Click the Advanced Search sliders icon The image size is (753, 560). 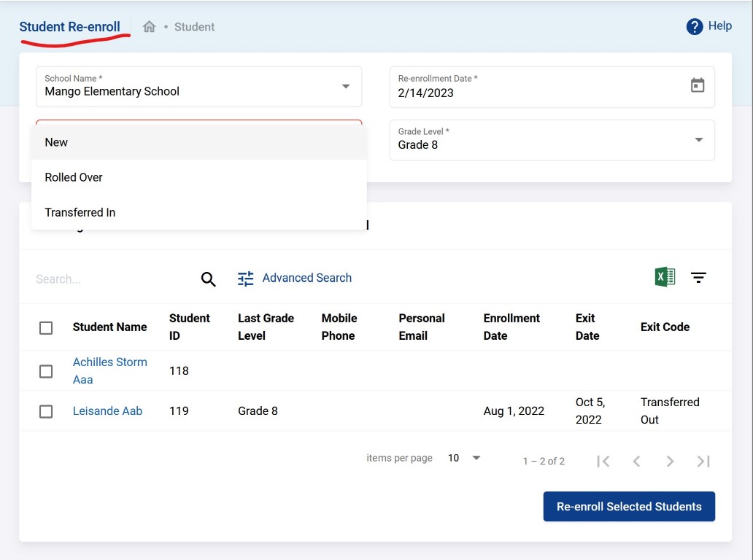[245, 278]
